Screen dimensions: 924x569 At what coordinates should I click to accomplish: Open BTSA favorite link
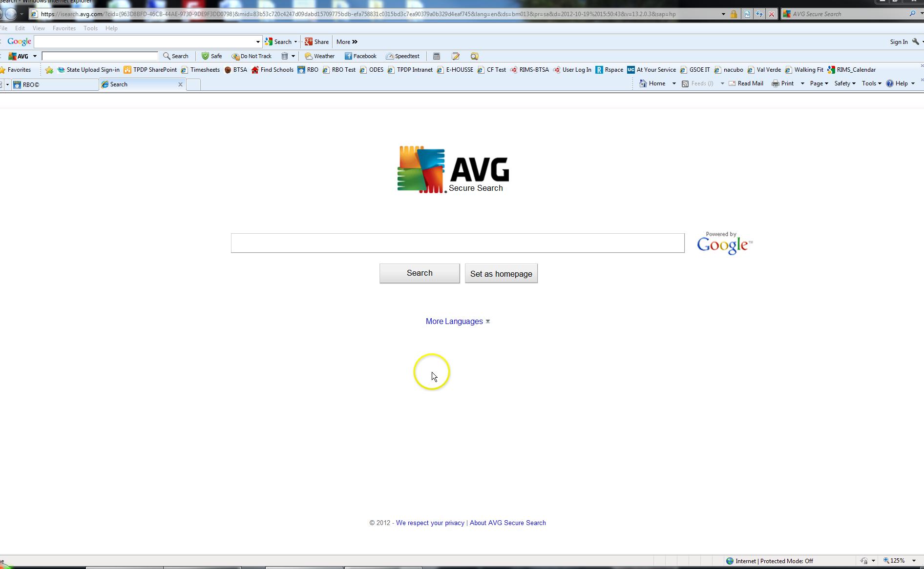(236, 70)
